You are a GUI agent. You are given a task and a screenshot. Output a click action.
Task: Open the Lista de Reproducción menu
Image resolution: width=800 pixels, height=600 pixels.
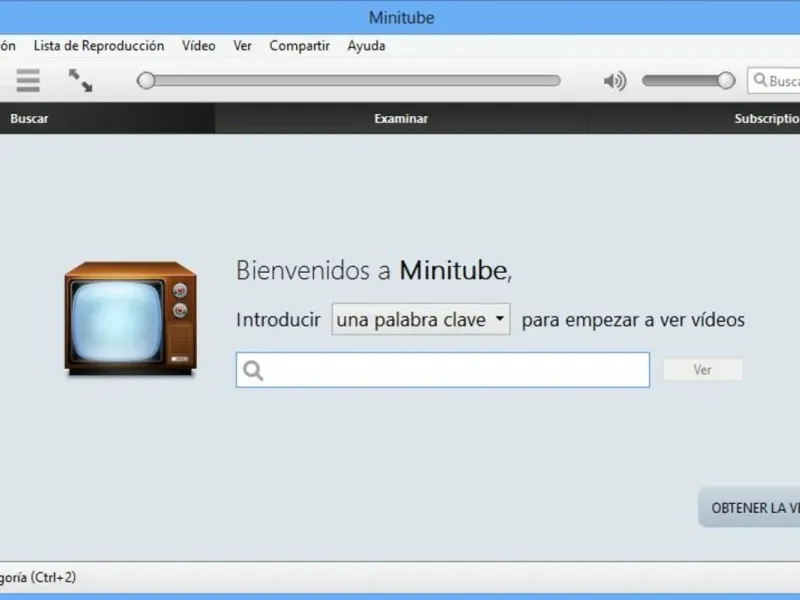pyautogui.click(x=99, y=46)
